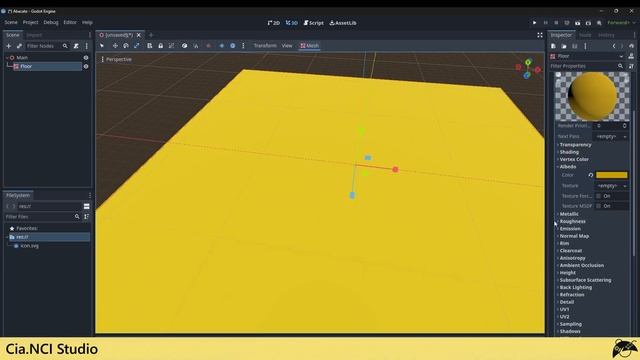Screen dimensions: 640x360
Task: Open the Transform menu in viewport toolbar
Action: [x=265, y=46]
